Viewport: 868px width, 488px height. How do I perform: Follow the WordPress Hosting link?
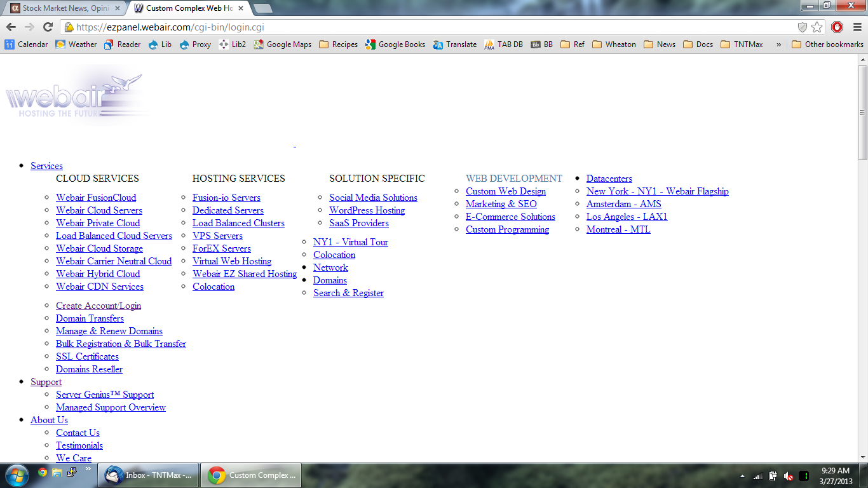pyautogui.click(x=367, y=210)
